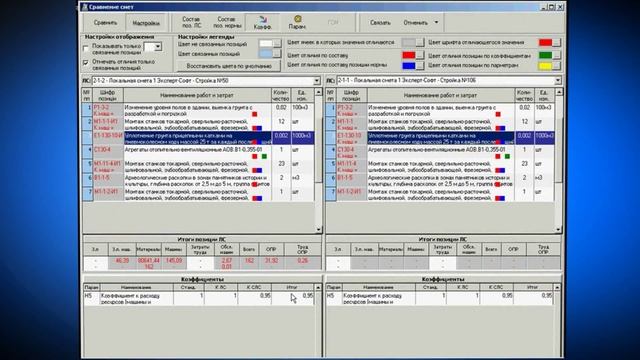This screenshot has width=640, height=360.
Task: Select right row 4 'Агрегаты отопительно-вентиляционные'
Action: tap(440, 152)
